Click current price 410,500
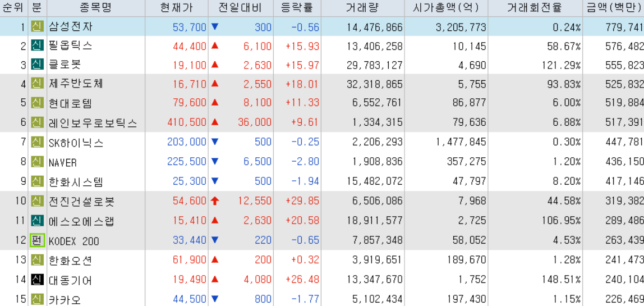Image resolution: width=644 pixels, height=306 pixels. tap(187, 122)
